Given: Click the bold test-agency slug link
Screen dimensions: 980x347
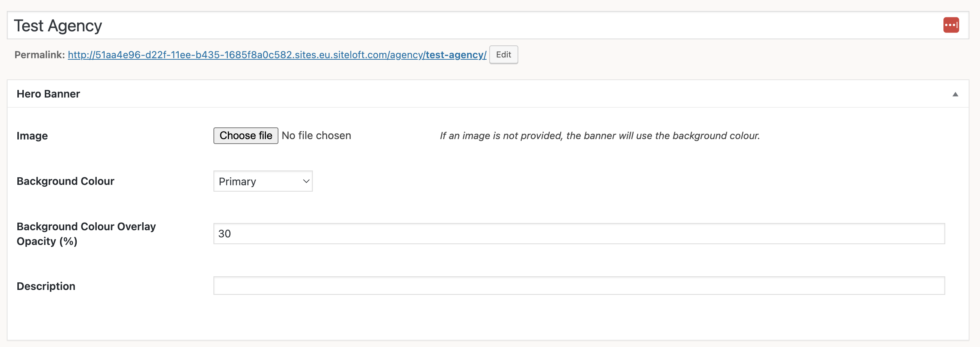Looking at the screenshot, I should point(455,55).
